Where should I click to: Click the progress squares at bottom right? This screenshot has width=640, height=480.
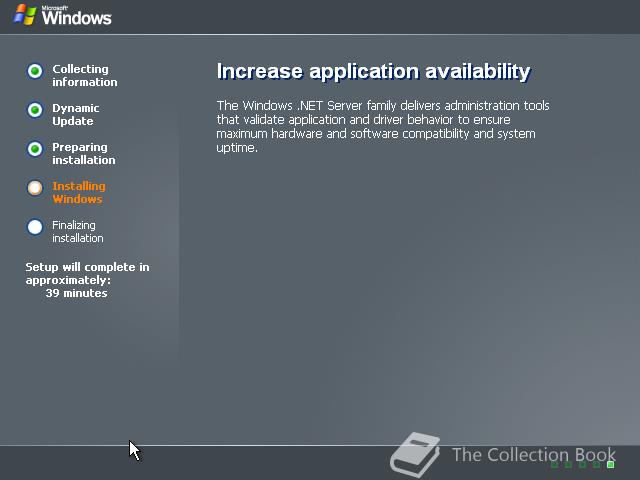(583, 464)
